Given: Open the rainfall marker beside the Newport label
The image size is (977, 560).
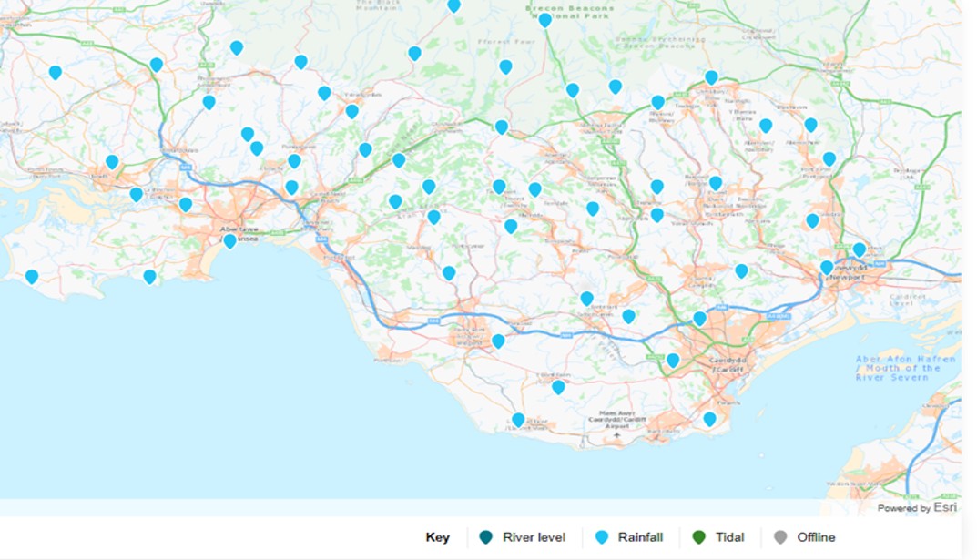Looking at the screenshot, I should [827, 267].
